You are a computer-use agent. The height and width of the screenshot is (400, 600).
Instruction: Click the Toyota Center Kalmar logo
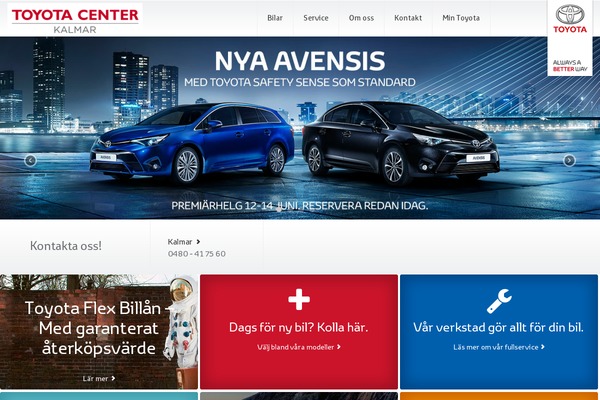click(x=75, y=20)
